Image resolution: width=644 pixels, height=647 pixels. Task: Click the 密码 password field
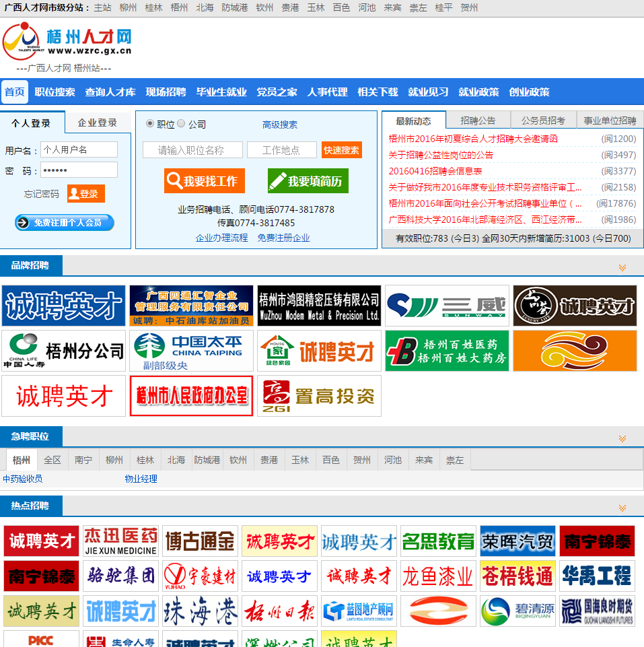pos(79,170)
